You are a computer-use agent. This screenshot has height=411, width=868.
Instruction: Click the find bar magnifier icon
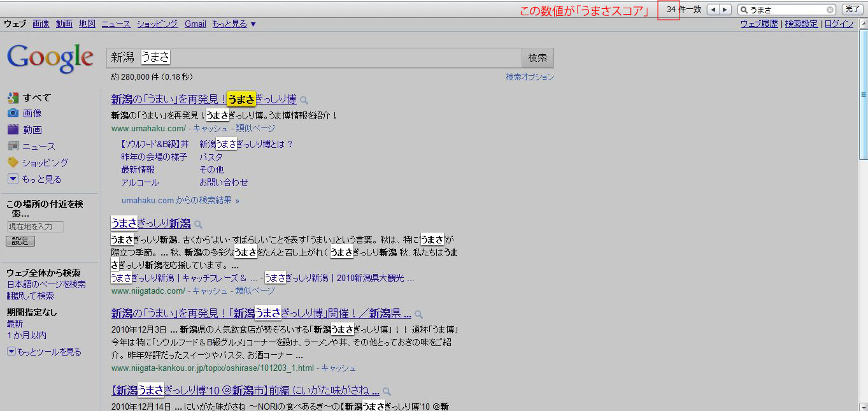[744, 10]
